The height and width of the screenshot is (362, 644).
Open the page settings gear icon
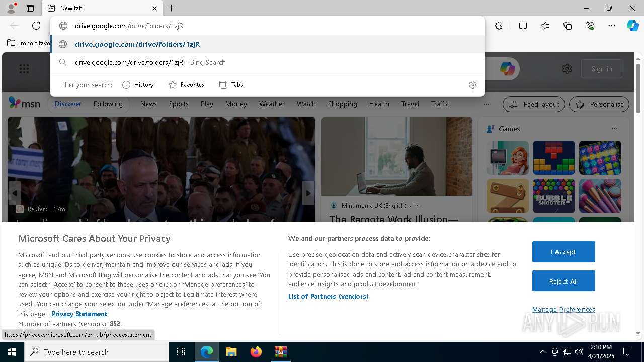click(567, 69)
